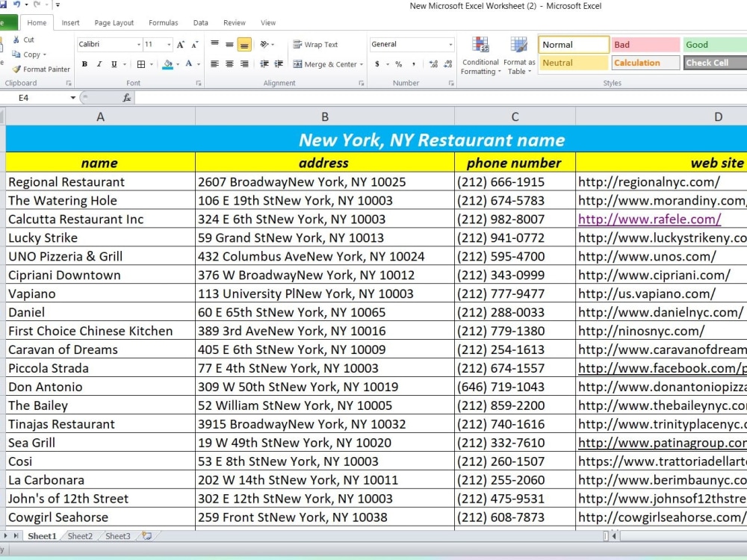Select phone cell (646) 719-1043

[515, 387]
